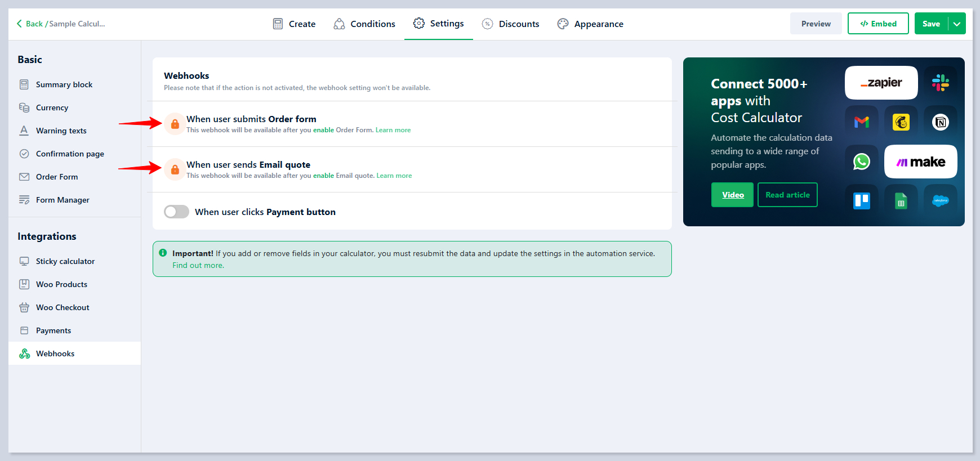980x461 pixels.
Task: Select Payments in the Integrations sidebar
Action: click(54, 330)
